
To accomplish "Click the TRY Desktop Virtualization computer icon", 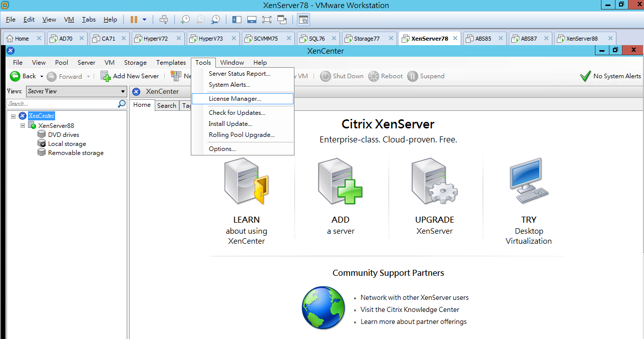I will click(x=529, y=181).
